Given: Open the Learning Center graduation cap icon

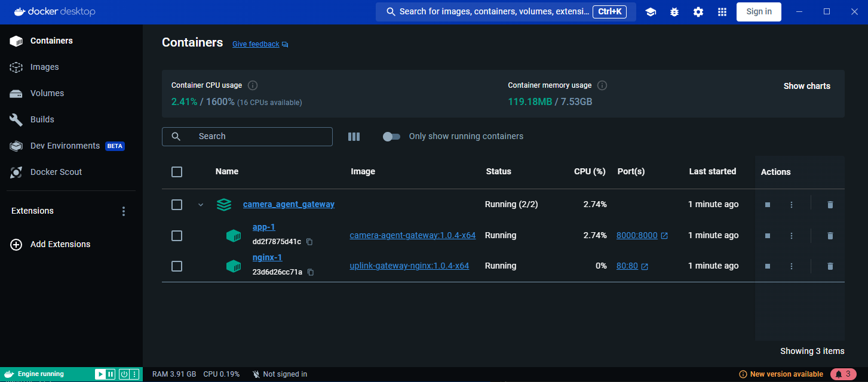Looking at the screenshot, I should [x=650, y=12].
